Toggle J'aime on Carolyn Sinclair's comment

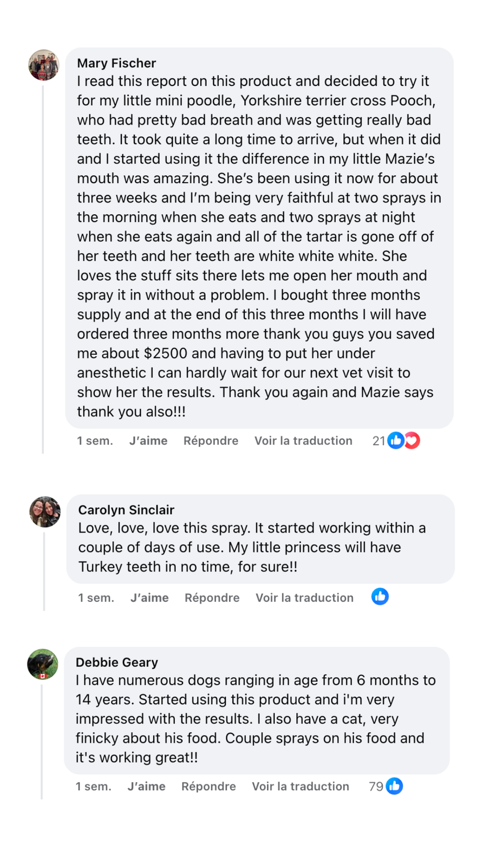coord(149,598)
